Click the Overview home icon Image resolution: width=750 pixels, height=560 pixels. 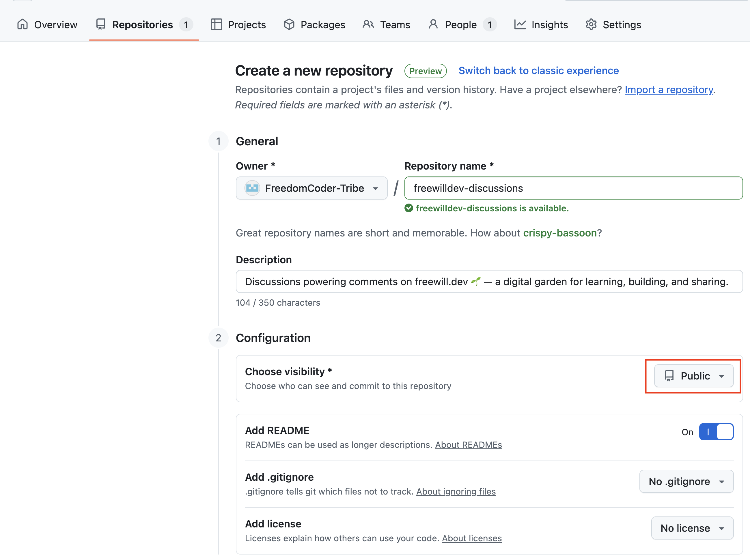(23, 25)
